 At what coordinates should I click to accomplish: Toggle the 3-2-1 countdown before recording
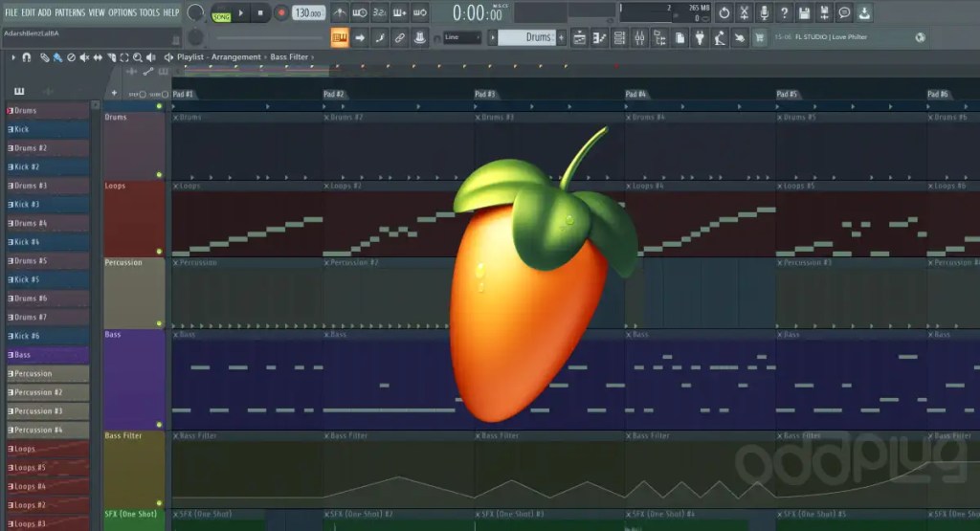pos(379,12)
